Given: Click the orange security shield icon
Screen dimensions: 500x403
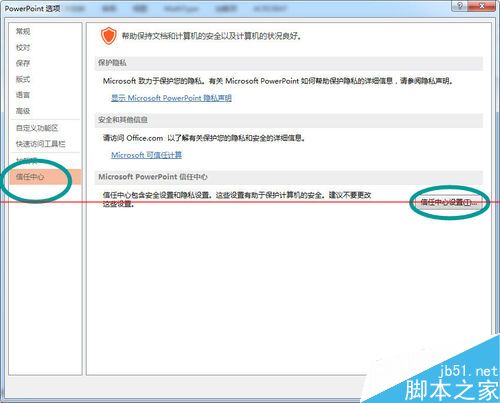Looking at the screenshot, I should (109, 36).
